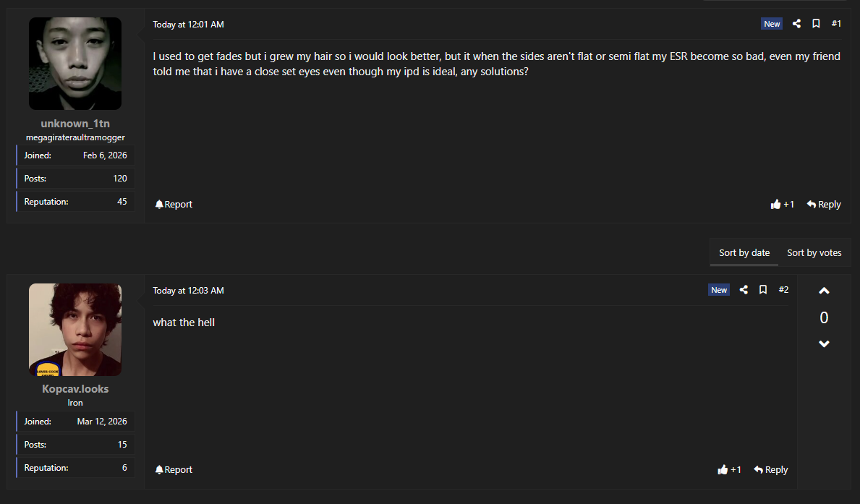The height and width of the screenshot is (504, 860).
Task: Bookmark the reply post #2
Action: click(763, 290)
